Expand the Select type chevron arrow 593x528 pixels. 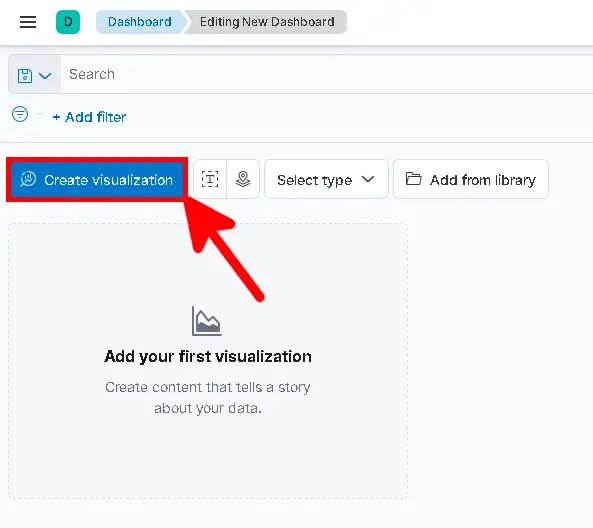coord(368,179)
